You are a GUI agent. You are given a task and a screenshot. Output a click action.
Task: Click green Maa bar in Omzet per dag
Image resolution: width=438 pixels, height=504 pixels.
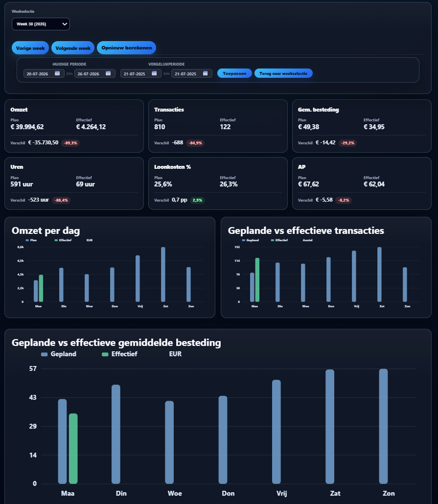tap(41, 288)
